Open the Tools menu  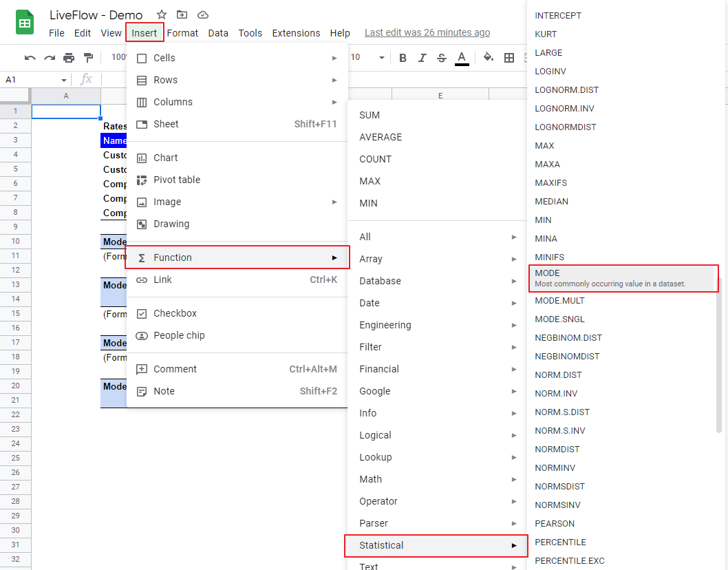pos(250,33)
